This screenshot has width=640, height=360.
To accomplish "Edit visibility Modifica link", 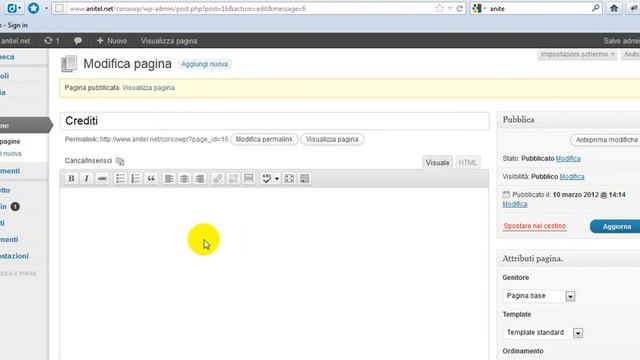I will coord(572,177).
